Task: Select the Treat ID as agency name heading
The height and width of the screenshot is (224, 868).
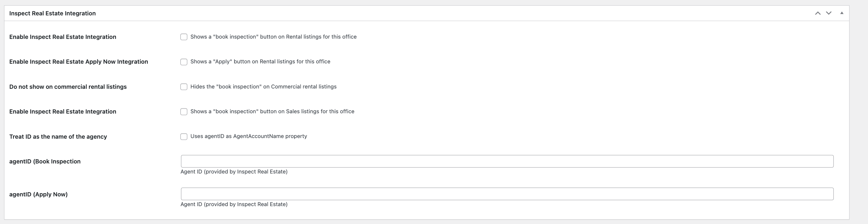Action: pyautogui.click(x=58, y=136)
